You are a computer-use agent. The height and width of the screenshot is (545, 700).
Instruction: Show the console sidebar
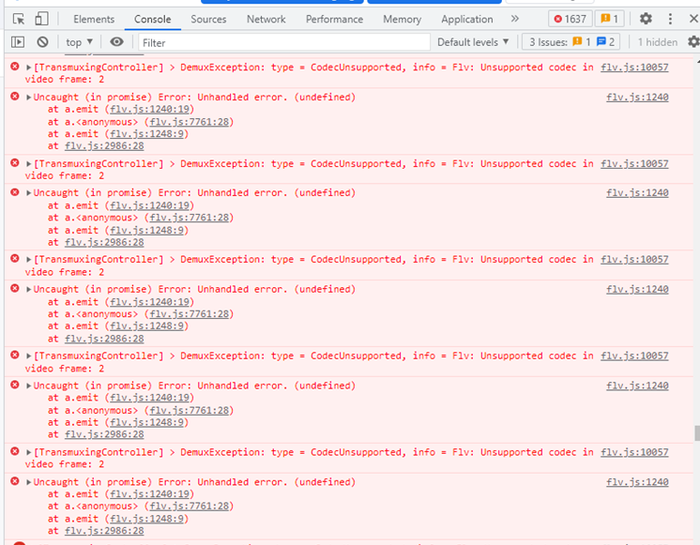(18, 42)
